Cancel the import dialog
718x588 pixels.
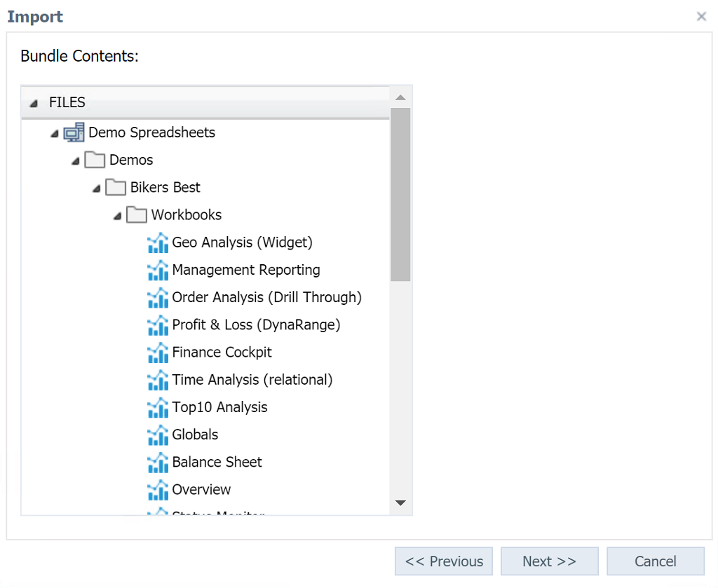pyautogui.click(x=655, y=561)
